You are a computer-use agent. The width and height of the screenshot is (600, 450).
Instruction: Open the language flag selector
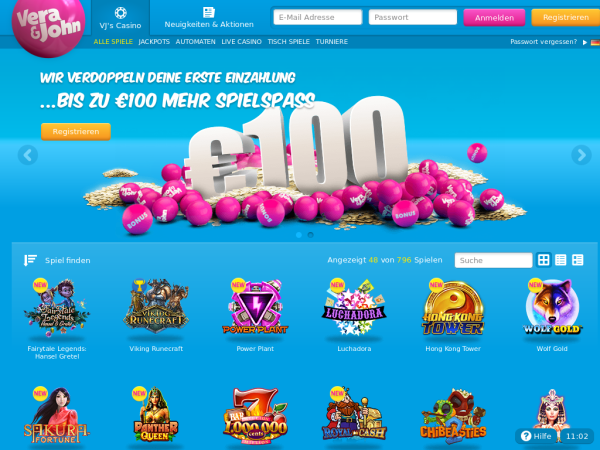tap(595, 42)
